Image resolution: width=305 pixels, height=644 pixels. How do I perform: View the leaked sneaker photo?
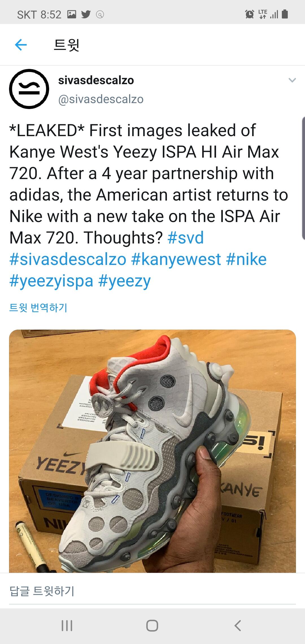click(152, 451)
